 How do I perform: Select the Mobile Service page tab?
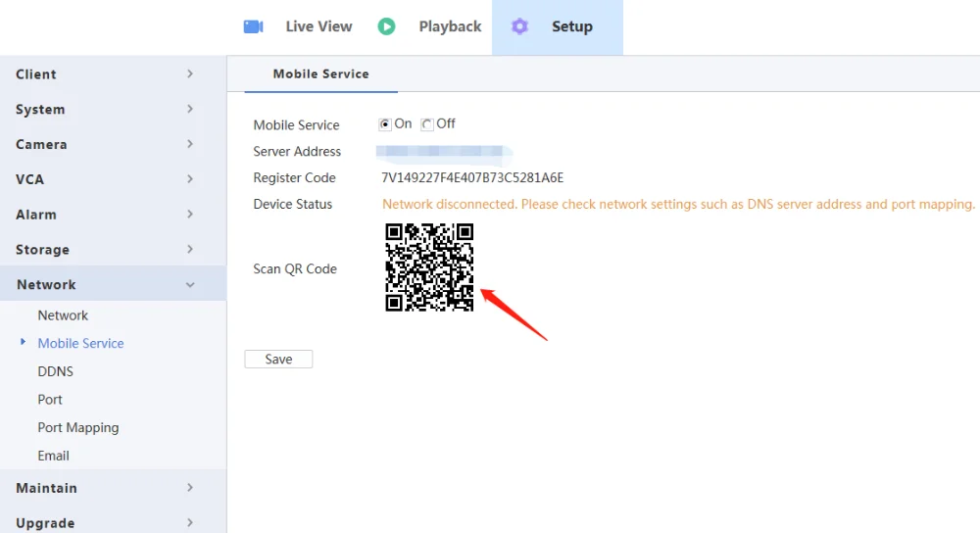click(x=320, y=73)
